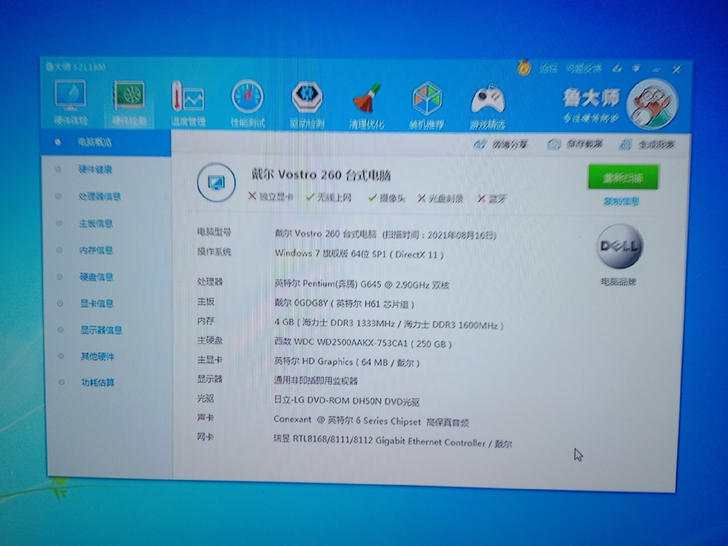Click 保存截屏 save screenshot button
The height and width of the screenshot is (546, 728).
click(575, 144)
